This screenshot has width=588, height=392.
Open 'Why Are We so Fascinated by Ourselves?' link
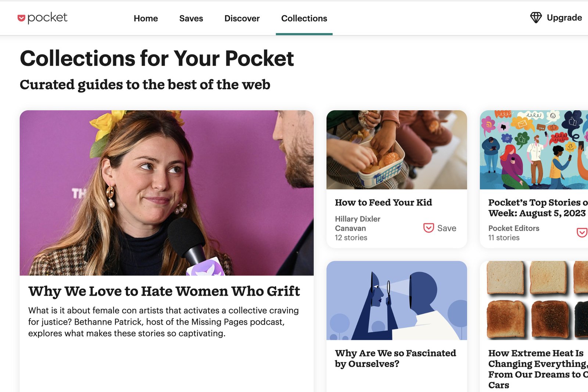(395, 358)
